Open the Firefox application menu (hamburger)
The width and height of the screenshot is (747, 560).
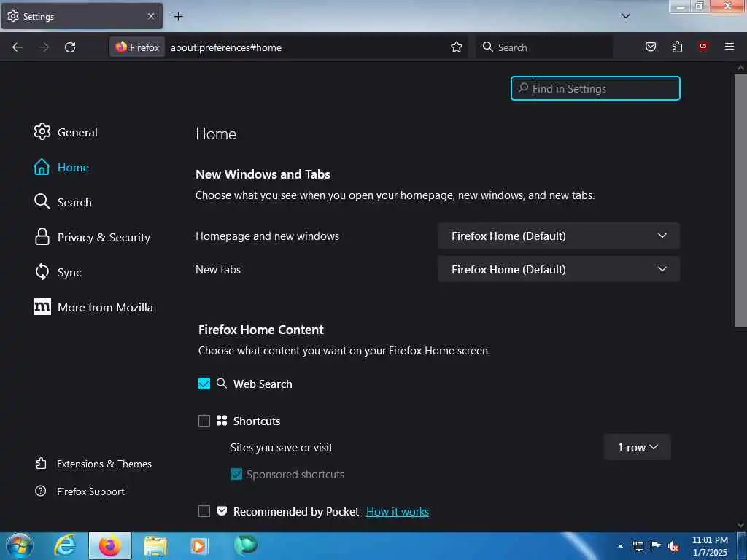(x=729, y=47)
